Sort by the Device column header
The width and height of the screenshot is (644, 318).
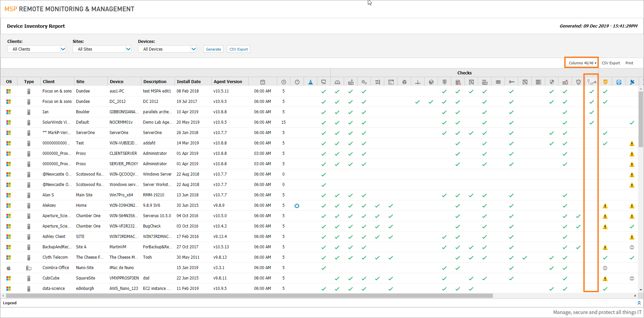(x=124, y=82)
